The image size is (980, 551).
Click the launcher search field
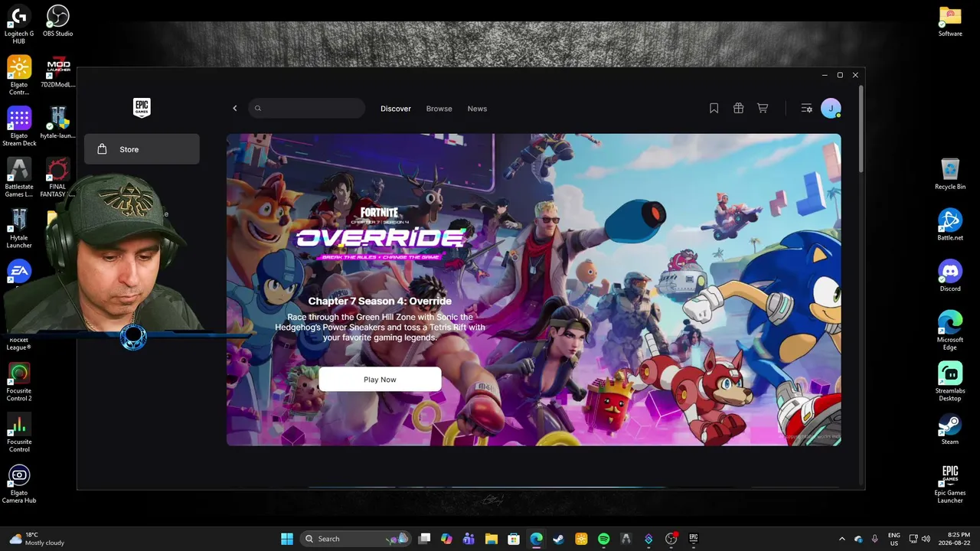point(306,109)
